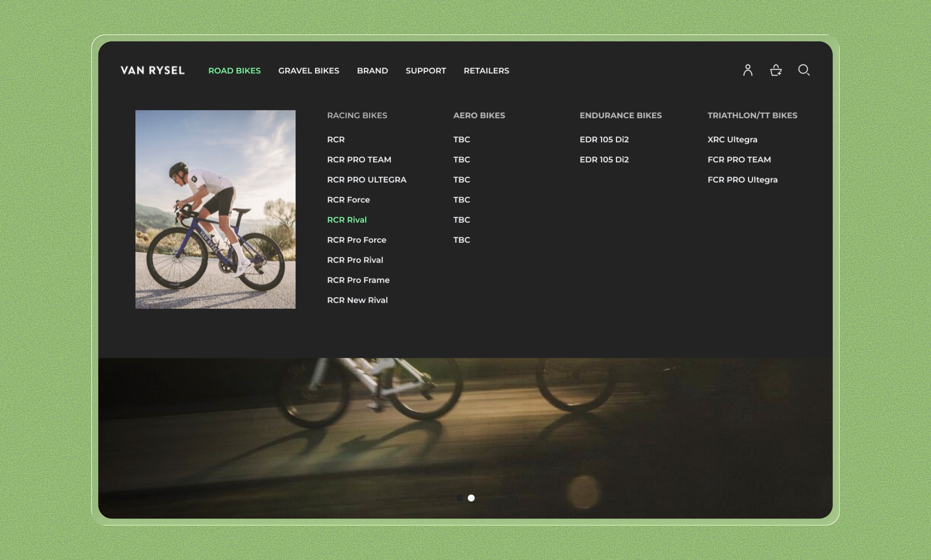Screen dimensions: 931x560
Task: Click the RACING BIKES column heading
Action: 357,115
